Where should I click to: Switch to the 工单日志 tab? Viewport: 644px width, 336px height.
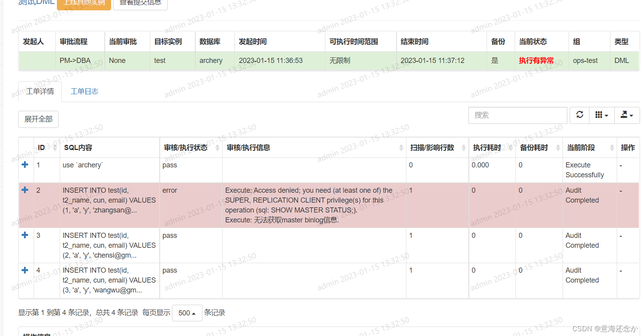[84, 91]
